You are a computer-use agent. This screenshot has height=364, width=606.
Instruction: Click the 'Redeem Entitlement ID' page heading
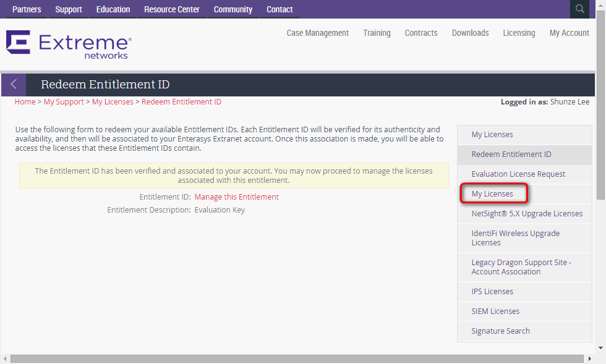(105, 84)
